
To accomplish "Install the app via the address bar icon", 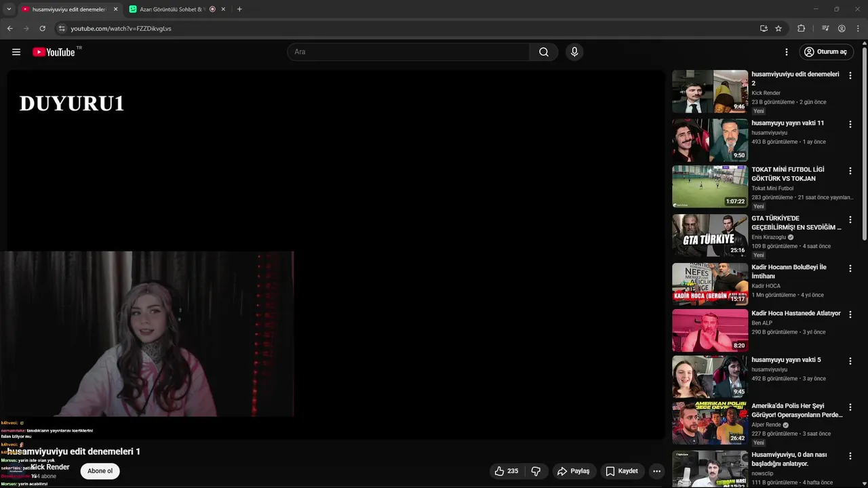I will [x=764, y=28].
